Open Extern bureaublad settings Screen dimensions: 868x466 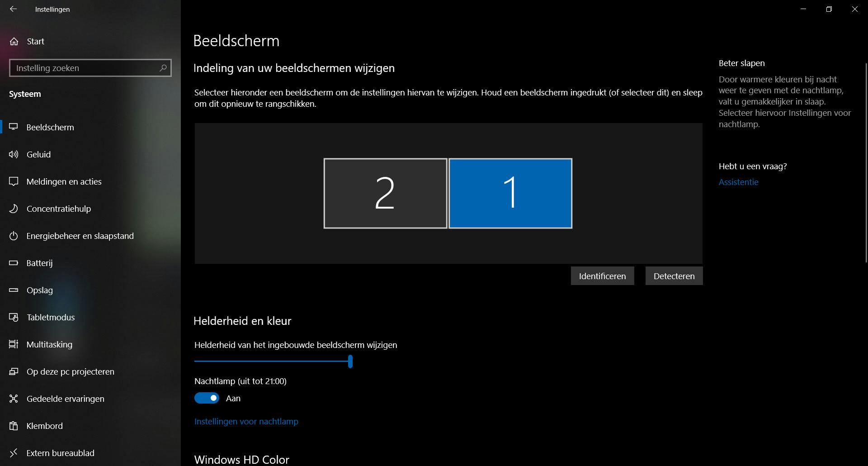coord(90,453)
